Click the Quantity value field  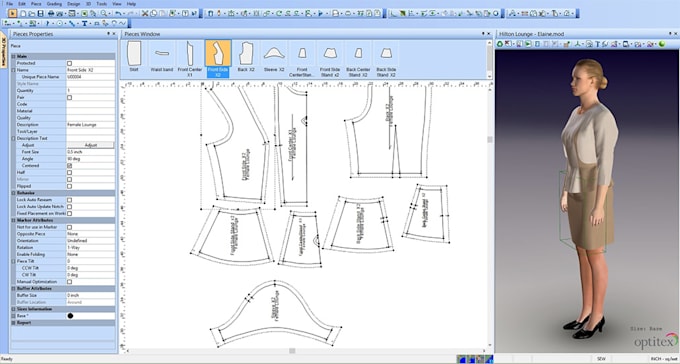(x=90, y=90)
